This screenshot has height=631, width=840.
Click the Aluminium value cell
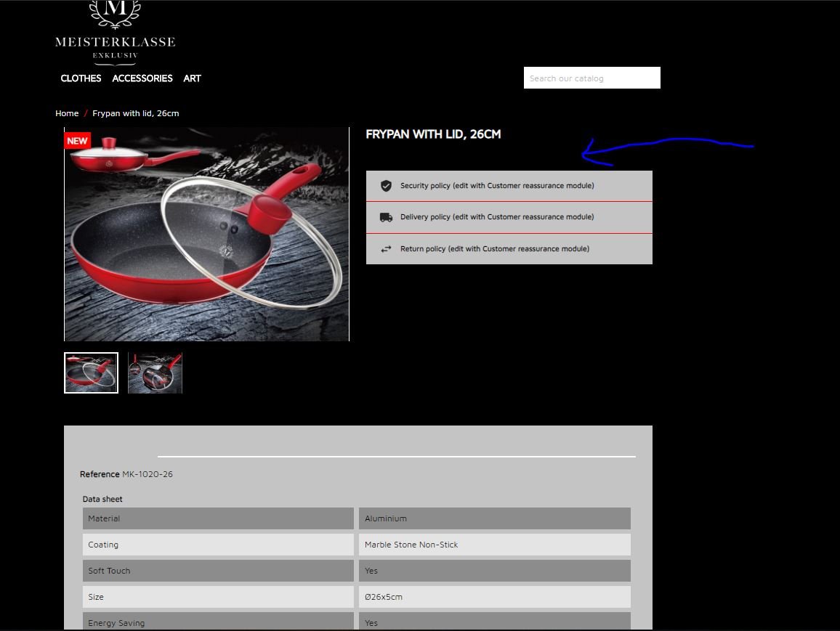(494, 518)
